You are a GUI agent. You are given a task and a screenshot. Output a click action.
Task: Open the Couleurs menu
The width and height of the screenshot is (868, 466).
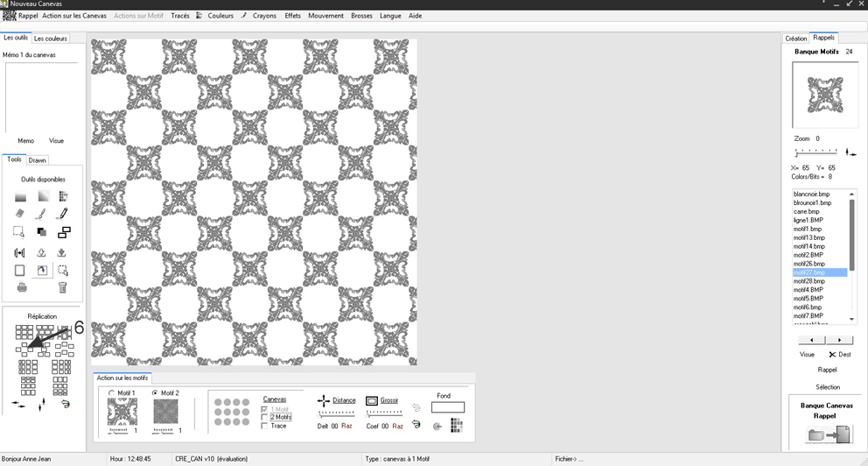click(x=220, y=16)
